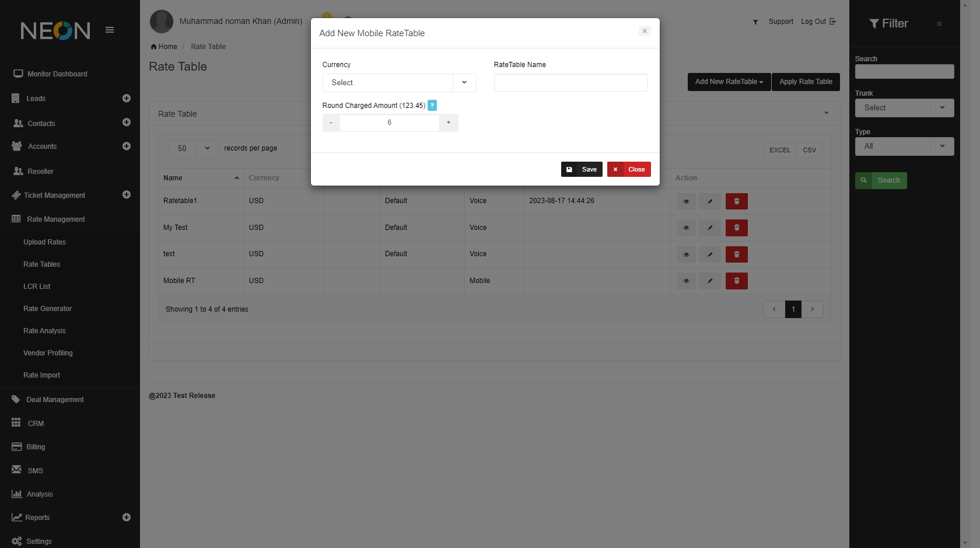Viewport: 980px width, 548px height.
Task: Click the hamburger menu icon beside NEON logo
Action: pos(110,30)
